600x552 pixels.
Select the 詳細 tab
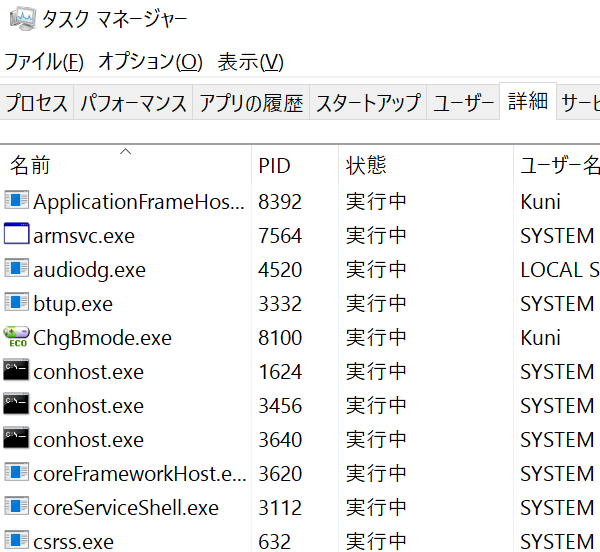[528, 101]
